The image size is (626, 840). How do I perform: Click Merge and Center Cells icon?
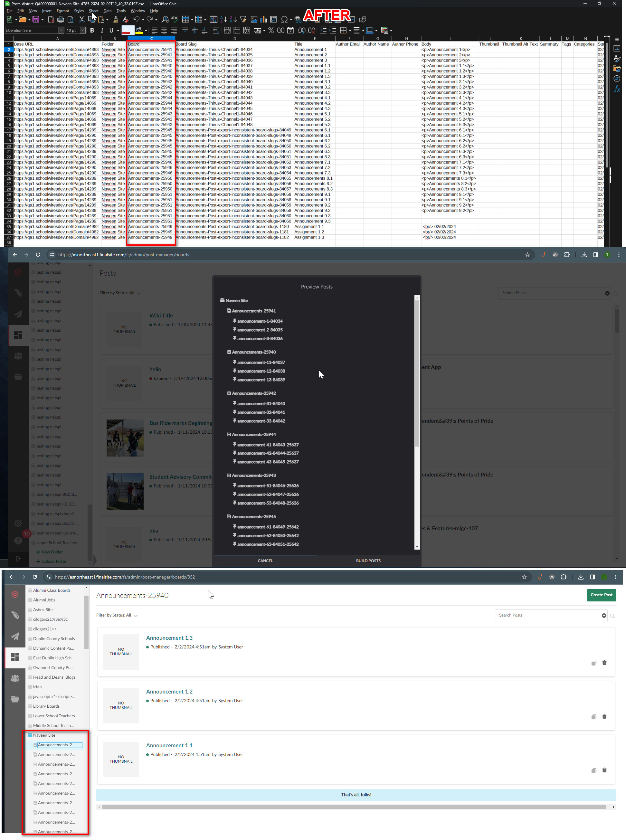tap(227, 30)
